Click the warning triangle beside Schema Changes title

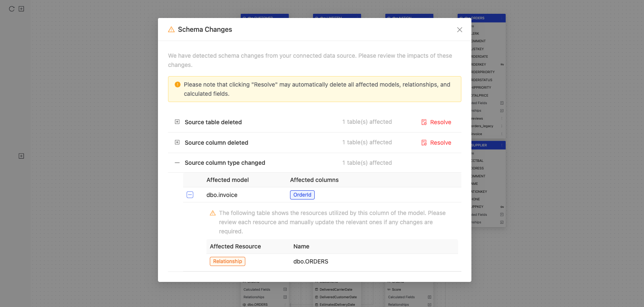[x=171, y=30]
